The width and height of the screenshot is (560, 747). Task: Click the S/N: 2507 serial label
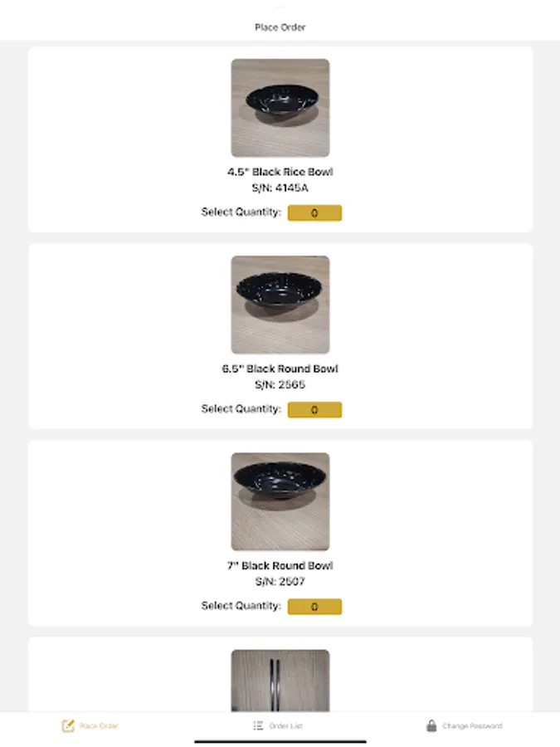coord(280,582)
